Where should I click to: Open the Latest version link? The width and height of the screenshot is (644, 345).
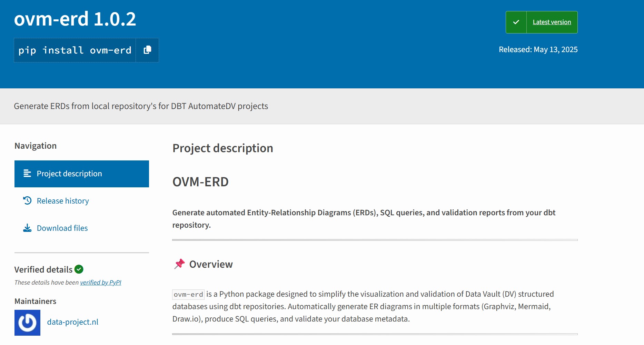point(552,22)
